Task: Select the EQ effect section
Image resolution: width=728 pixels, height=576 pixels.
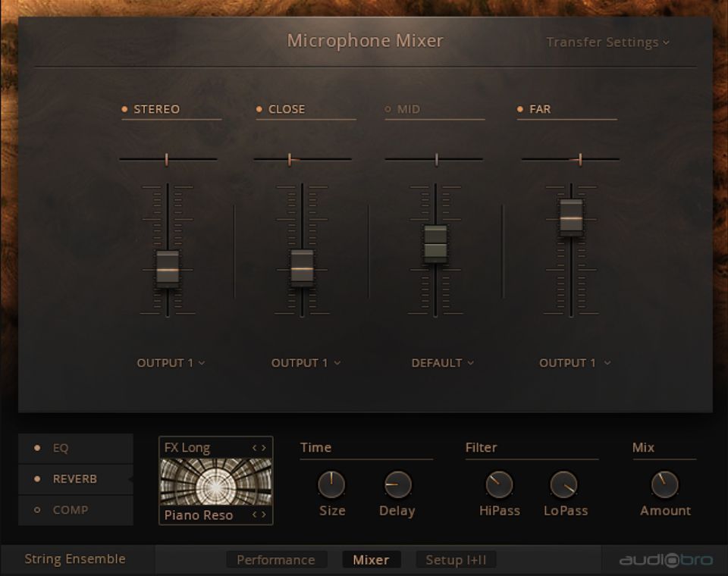Action: [61, 448]
